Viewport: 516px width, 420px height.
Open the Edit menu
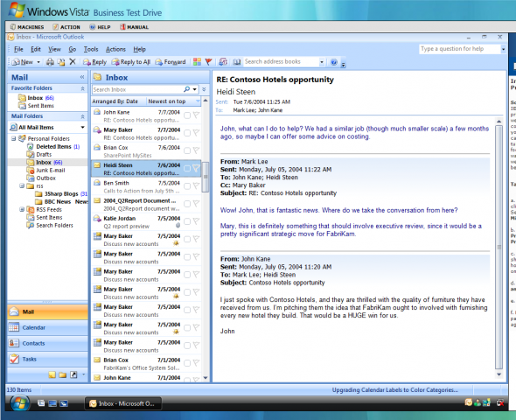click(36, 49)
